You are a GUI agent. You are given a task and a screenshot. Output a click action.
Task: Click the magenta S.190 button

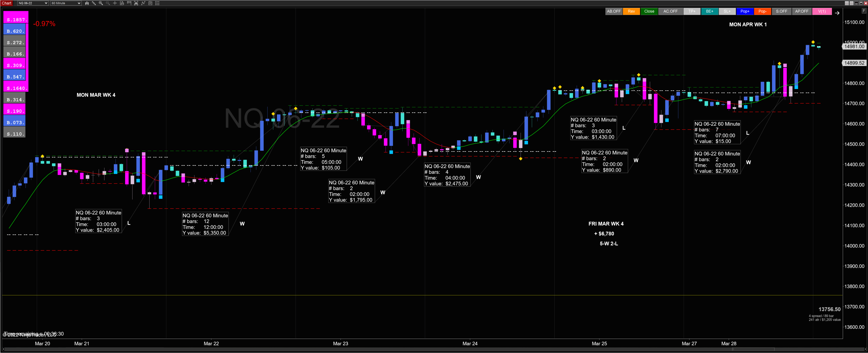tap(14, 109)
